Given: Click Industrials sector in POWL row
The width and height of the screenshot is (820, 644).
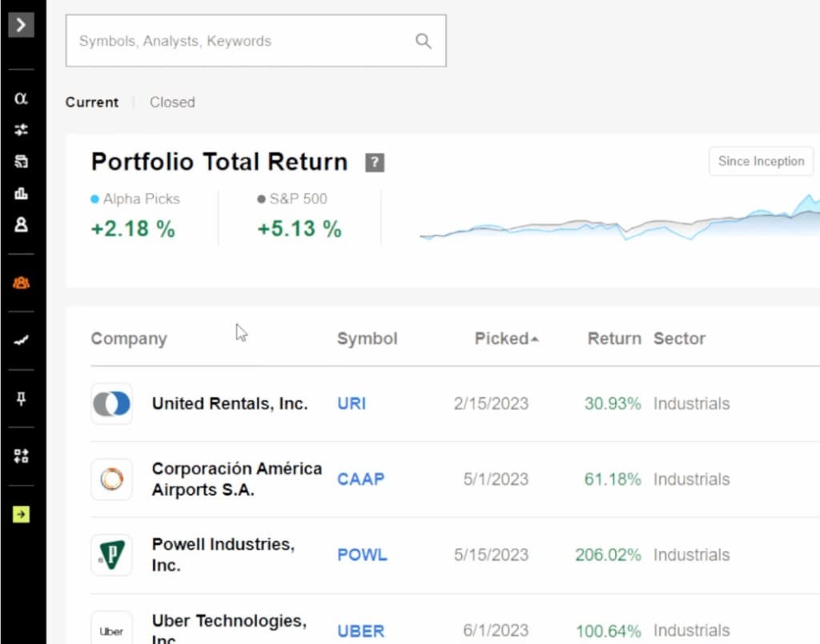Looking at the screenshot, I should pyautogui.click(x=691, y=555).
